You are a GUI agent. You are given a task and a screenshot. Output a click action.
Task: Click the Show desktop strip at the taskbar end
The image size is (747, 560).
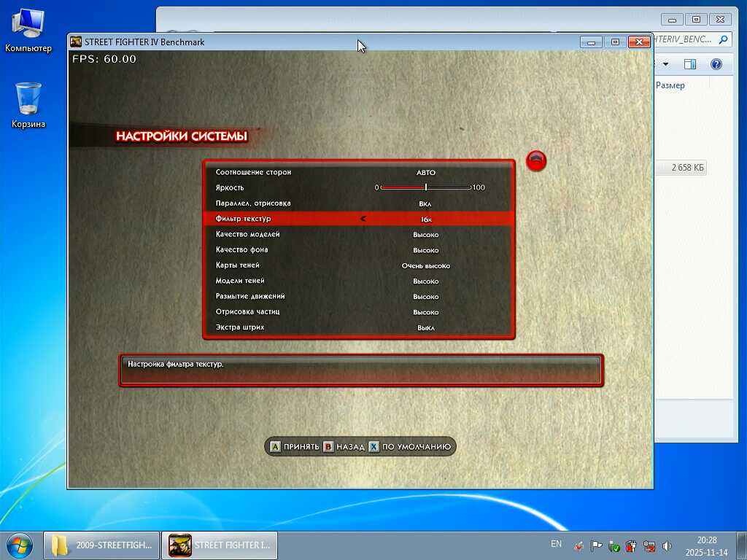pyautogui.click(x=743, y=545)
